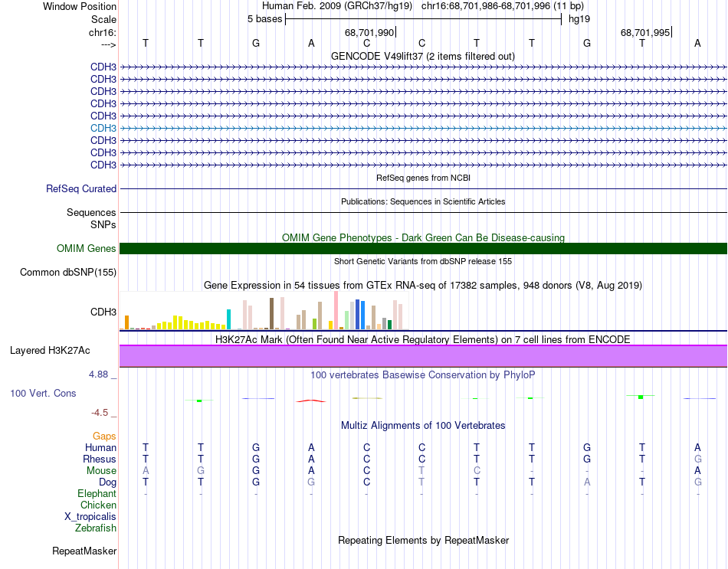This screenshot has height=569, width=728.
Task: Click the faded 'A' base in Dog row
Action: (587, 482)
